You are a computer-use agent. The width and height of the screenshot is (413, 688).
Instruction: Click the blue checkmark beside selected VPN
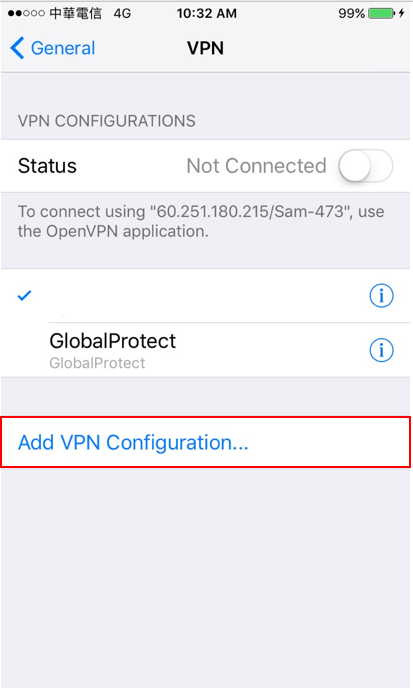click(x=24, y=296)
